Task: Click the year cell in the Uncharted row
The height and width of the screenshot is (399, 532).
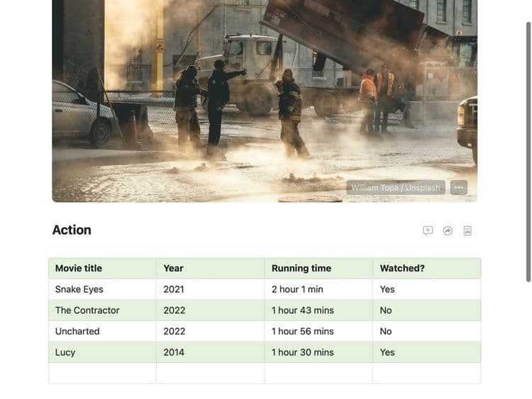Action: 211,331
